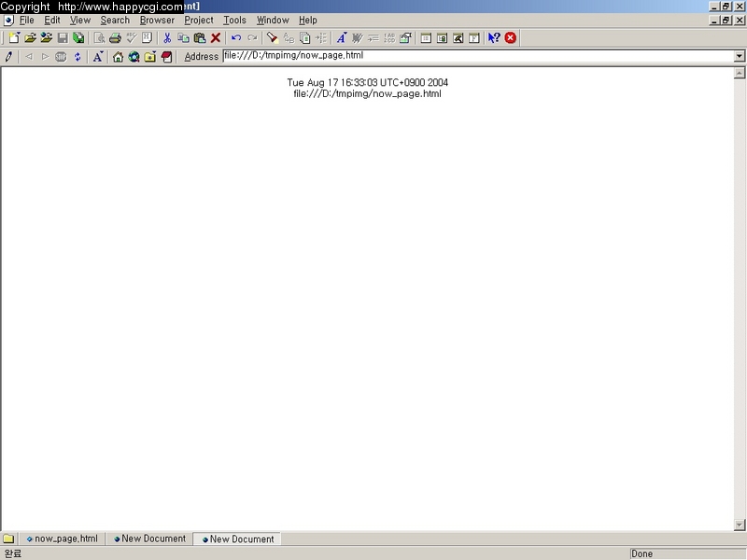Click the browser Refresh icon
This screenshot has width=747, height=560.
tap(78, 57)
